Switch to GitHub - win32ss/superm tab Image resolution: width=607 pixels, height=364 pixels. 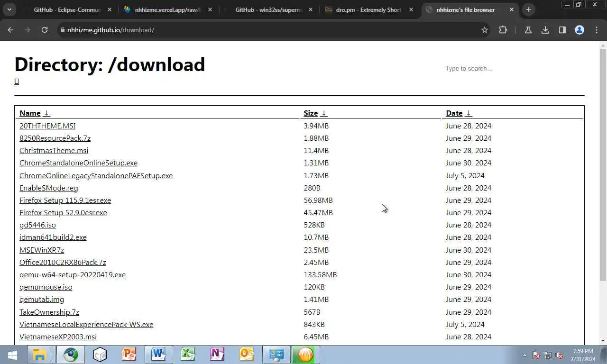point(268,9)
